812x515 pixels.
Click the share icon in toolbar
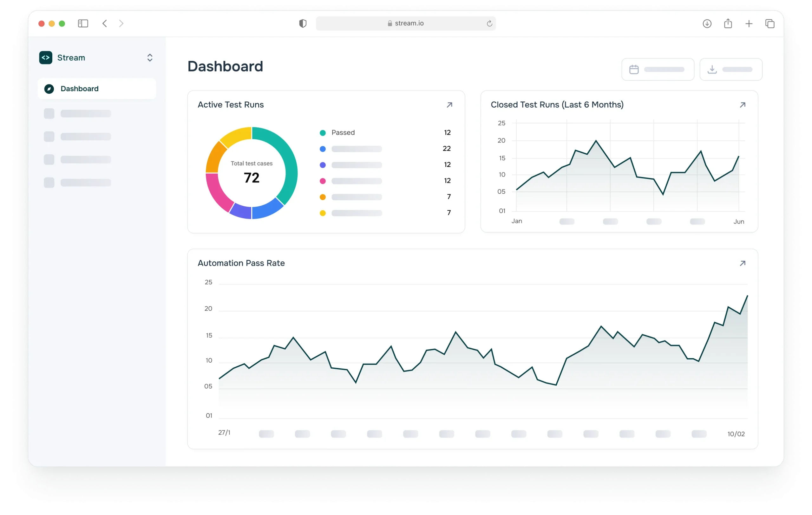(x=728, y=23)
